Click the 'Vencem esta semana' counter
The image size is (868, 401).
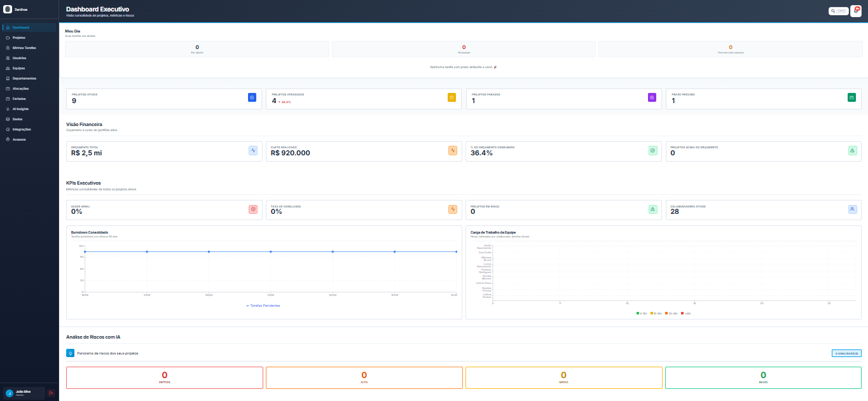731,49
